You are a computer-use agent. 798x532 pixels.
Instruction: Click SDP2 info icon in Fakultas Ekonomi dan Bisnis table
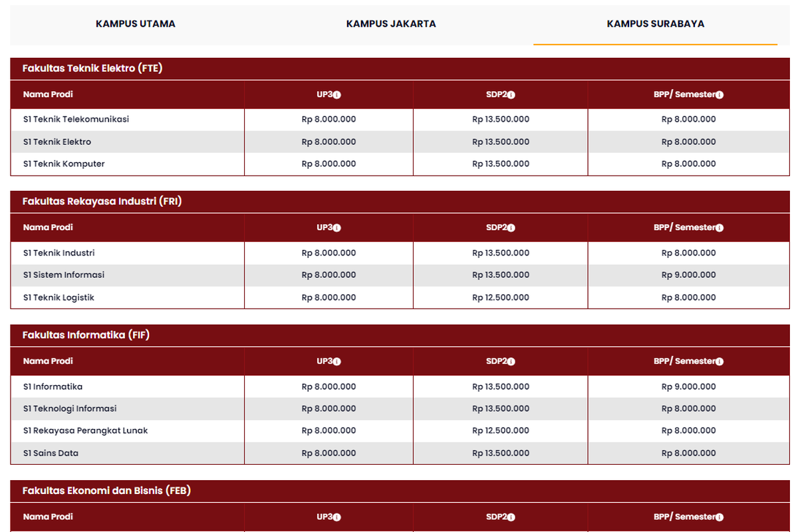click(x=511, y=517)
